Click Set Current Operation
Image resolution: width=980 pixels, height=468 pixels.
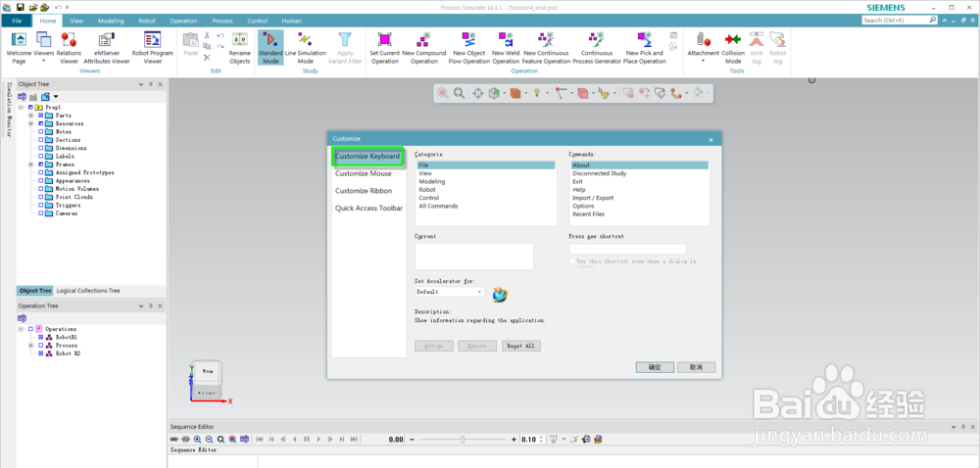[x=385, y=48]
